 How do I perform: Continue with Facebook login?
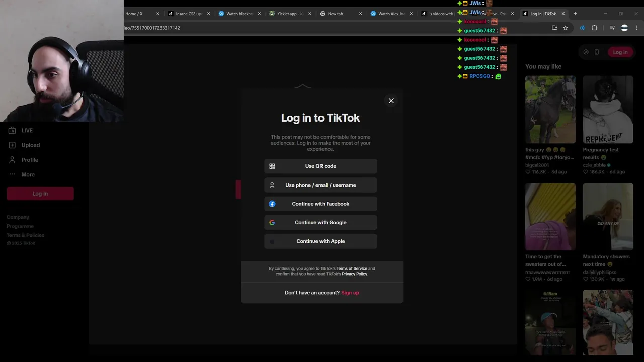[320, 204]
